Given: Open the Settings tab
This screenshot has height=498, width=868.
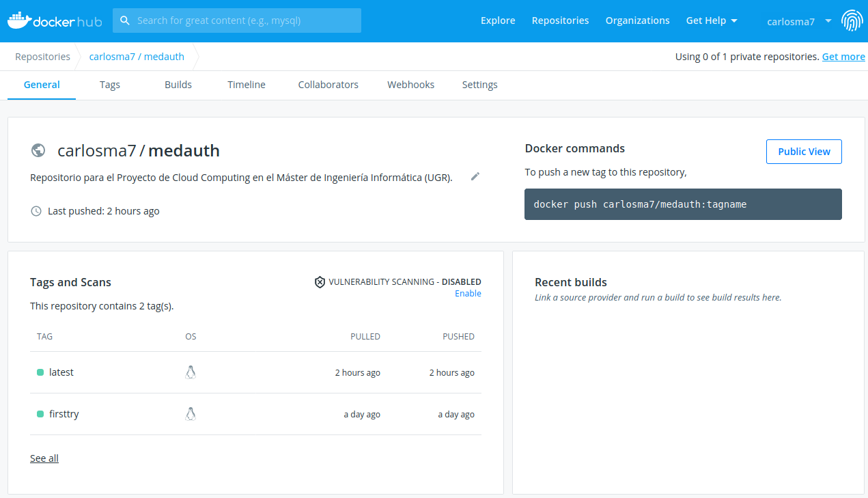Looking at the screenshot, I should [480, 85].
